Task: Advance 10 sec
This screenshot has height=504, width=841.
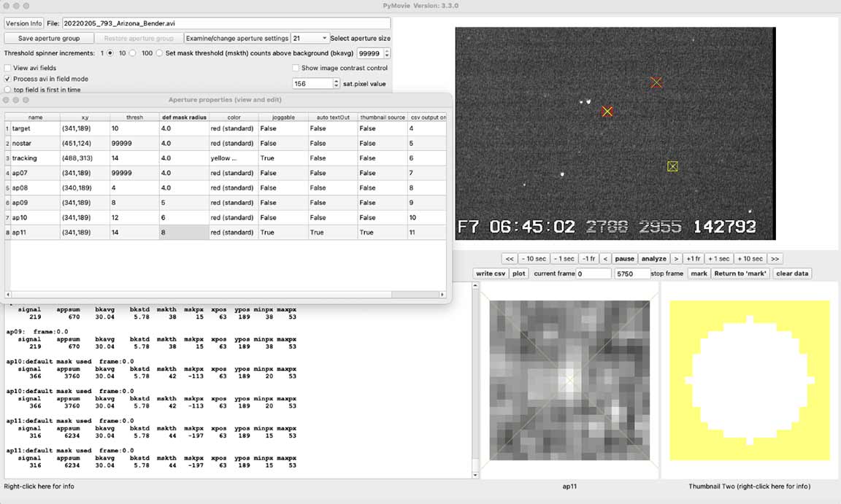Action: [x=750, y=259]
